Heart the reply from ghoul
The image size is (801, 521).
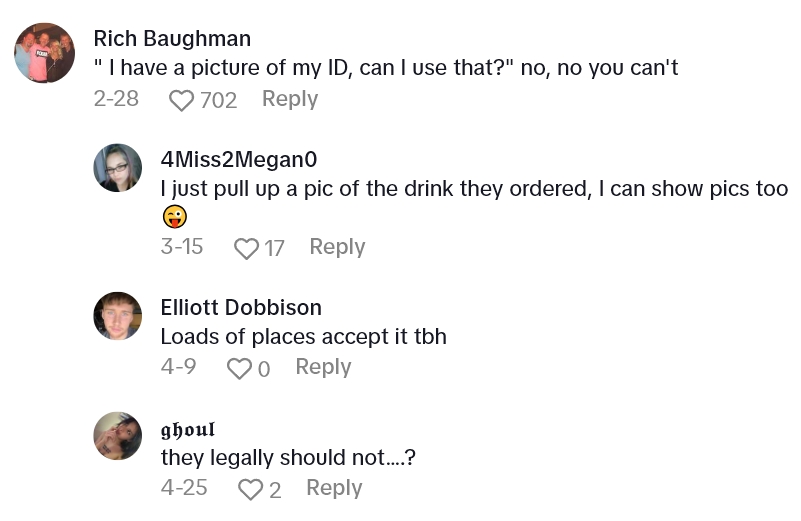[250, 489]
